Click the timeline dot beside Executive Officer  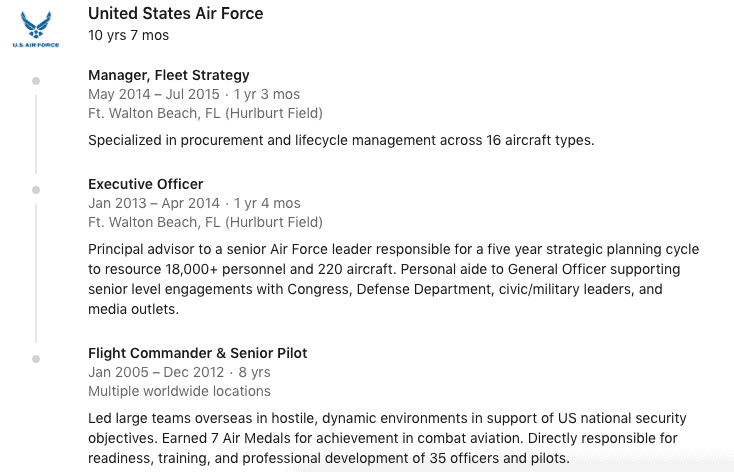pyautogui.click(x=36, y=190)
